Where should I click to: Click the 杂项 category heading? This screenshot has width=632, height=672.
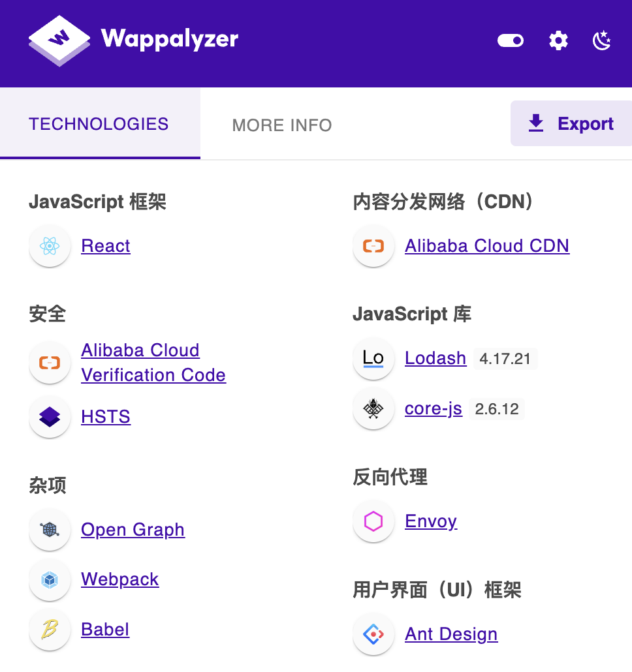(47, 485)
